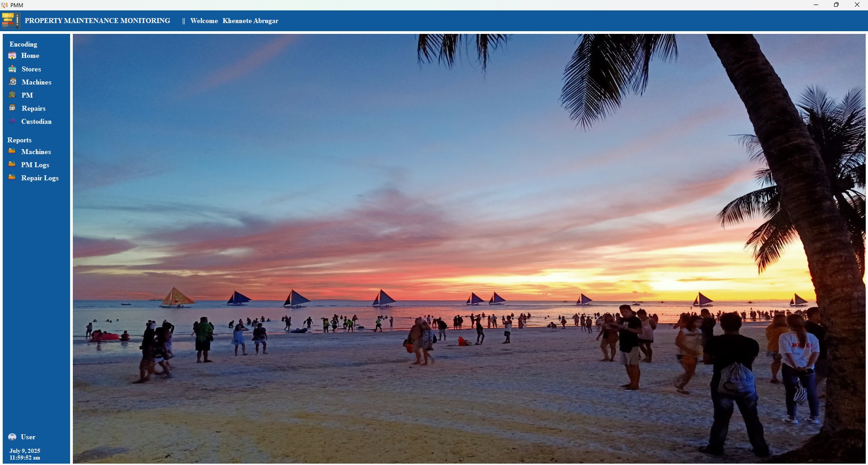This screenshot has width=868, height=465.
Task: Open the User label at the sidebar bottom
Action: pyautogui.click(x=28, y=437)
